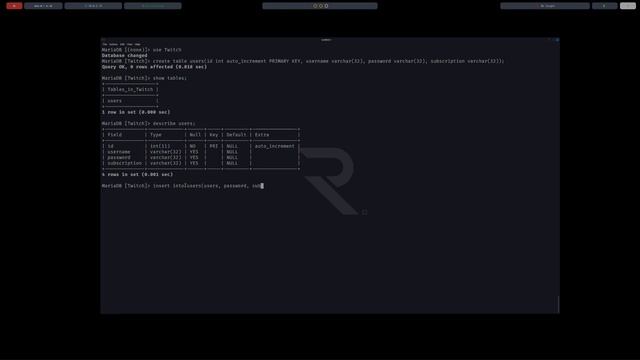
Task: Click the three-circle workspace indicator in the top bar
Action: tap(320, 6)
